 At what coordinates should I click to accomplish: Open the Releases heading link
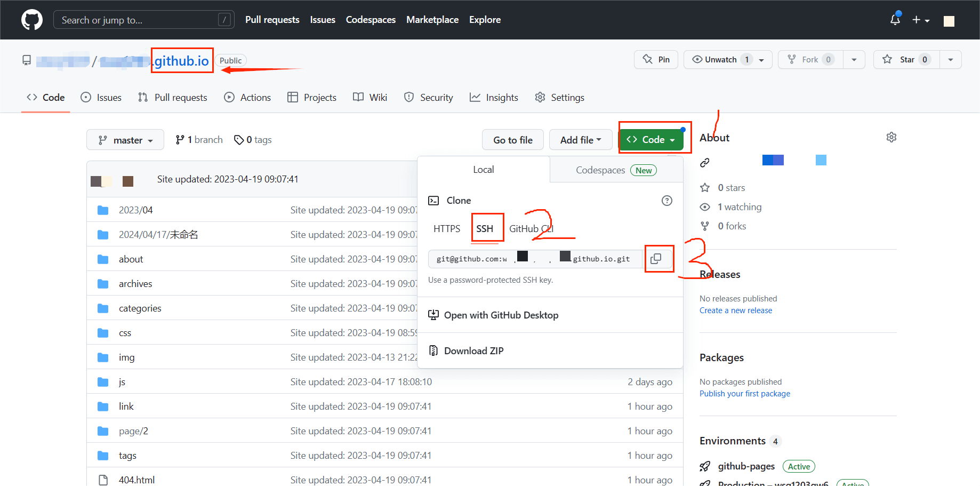[720, 274]
